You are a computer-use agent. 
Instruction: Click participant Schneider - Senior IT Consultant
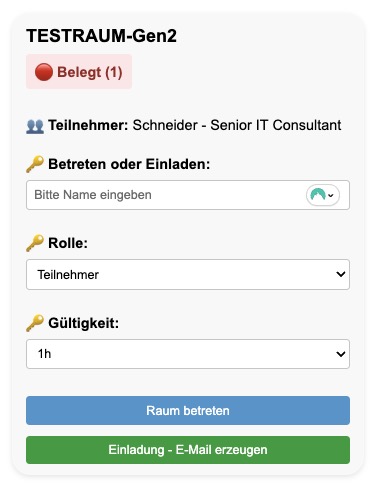point(237,125)
